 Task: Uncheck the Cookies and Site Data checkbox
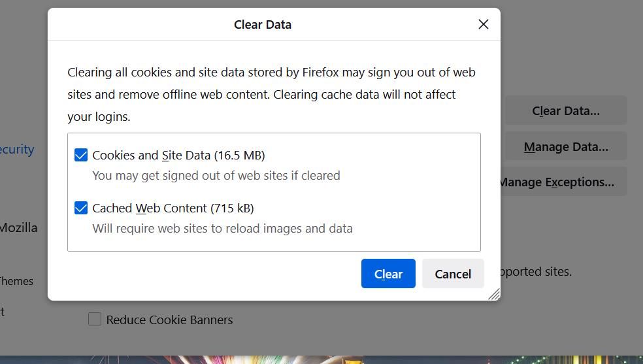pyautogui.click(x=81, y=155)
